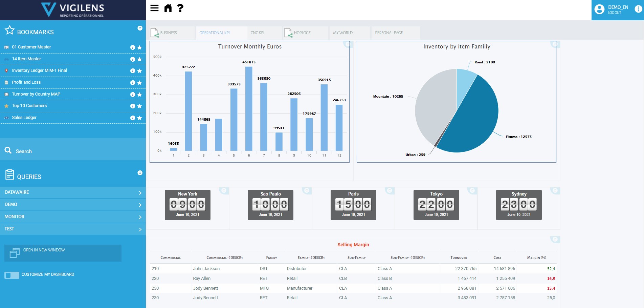Image resolution: width=644 pixels, height=308 pixels.
Task: Expand the DATAWAIRE queries folder
Action: 73,192
